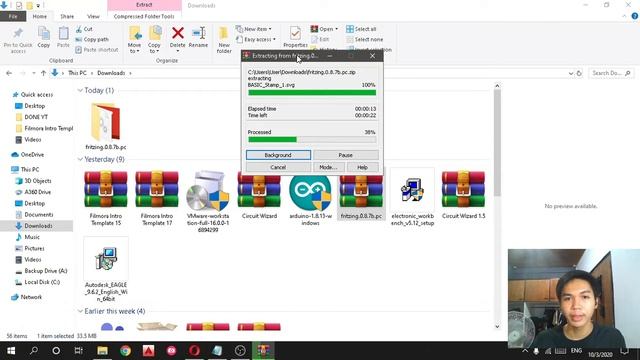This screenshot has height=360, width=640.
Task: Click the Processed progress bar
Action: click(312, 140)
